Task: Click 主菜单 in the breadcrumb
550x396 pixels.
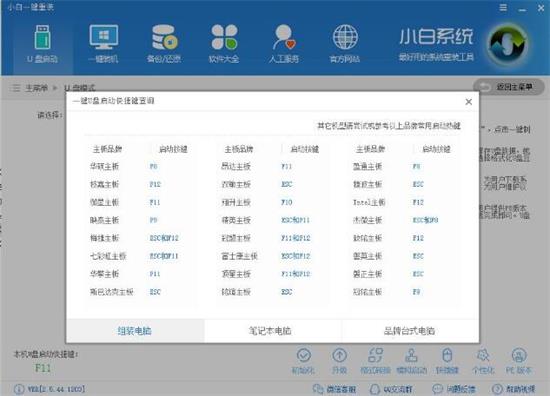Action: point(36,88)
